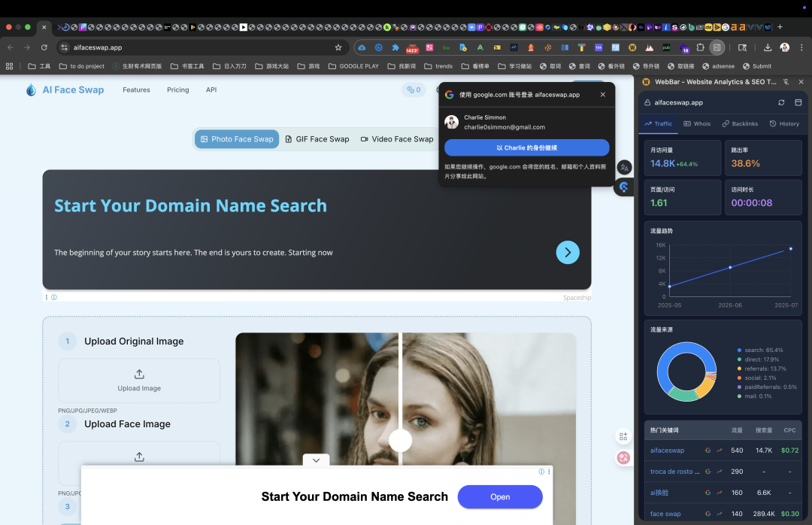Click Upload Image box for original image

coord(139,381)
